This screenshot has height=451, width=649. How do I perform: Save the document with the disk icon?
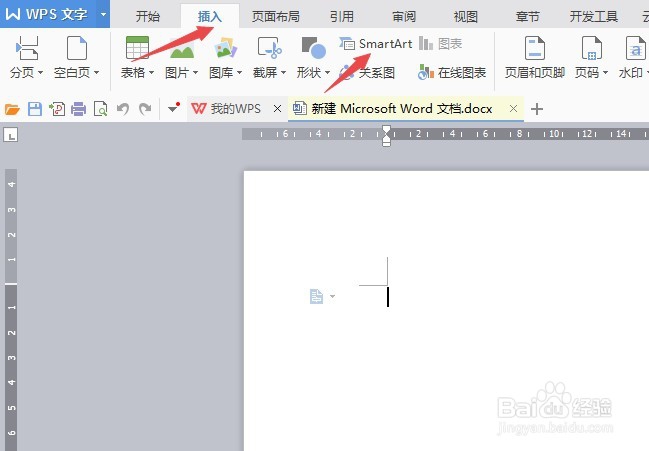(x=35, y=109)
